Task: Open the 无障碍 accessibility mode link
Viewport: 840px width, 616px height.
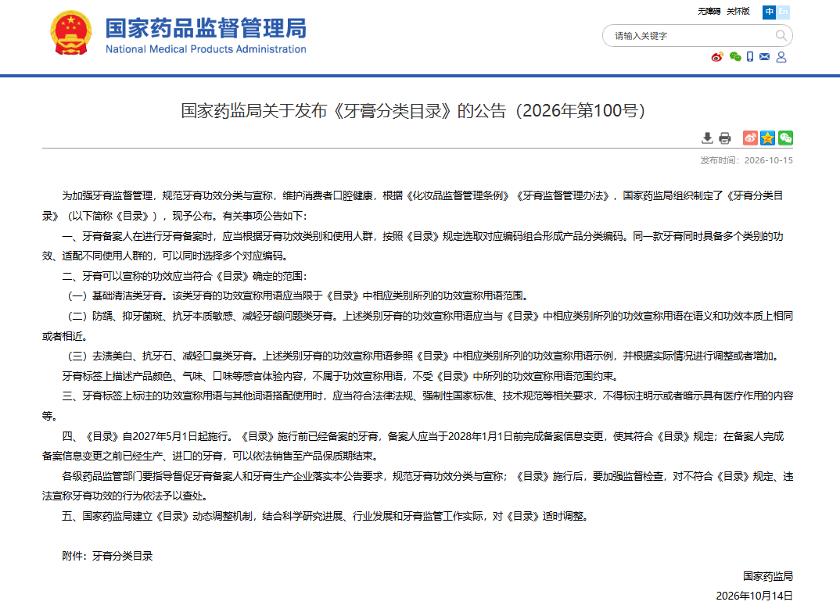Action: point(709,11)
